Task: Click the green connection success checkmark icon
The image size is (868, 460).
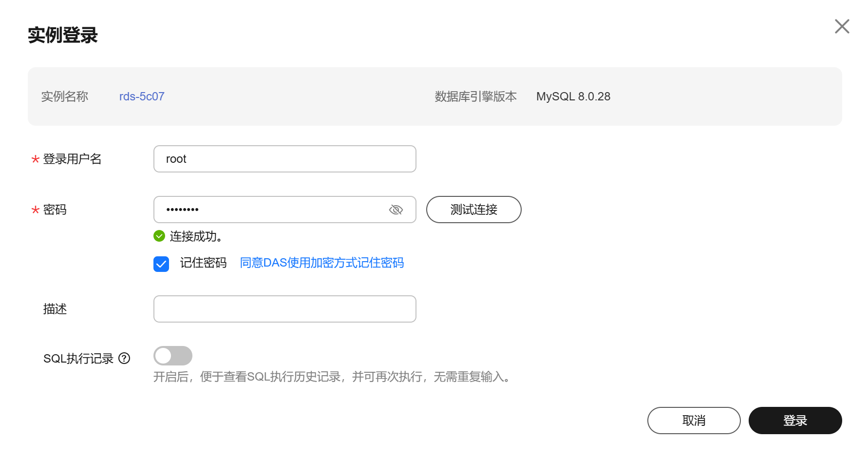Action: (x=159, y=236)
